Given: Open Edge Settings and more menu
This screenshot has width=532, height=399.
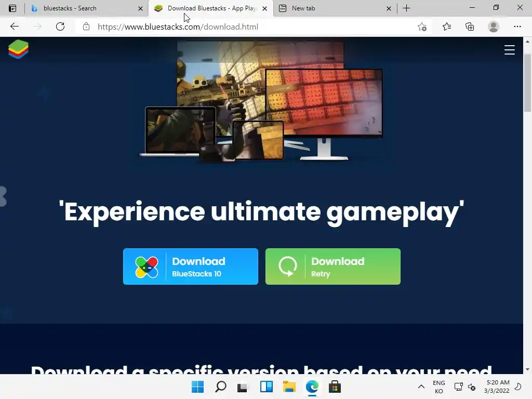Looking at the screenshot, I should click(x=517, y=26).
